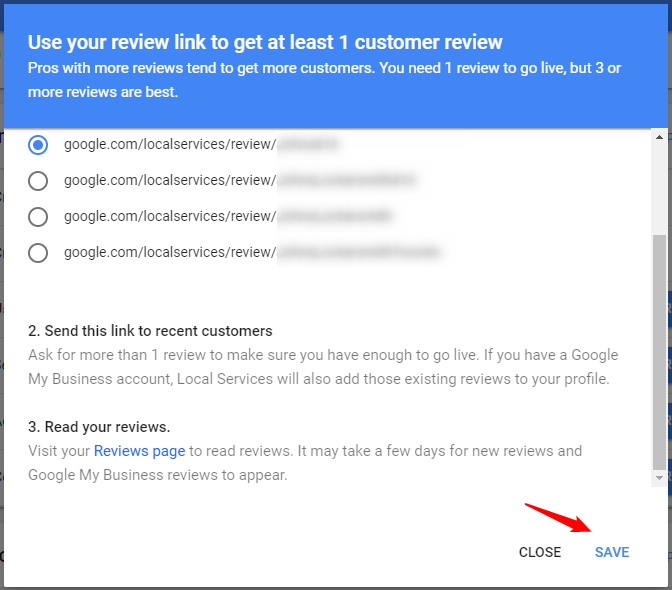
Task: Click the SAVE button
Action: [x=611, y=552]
